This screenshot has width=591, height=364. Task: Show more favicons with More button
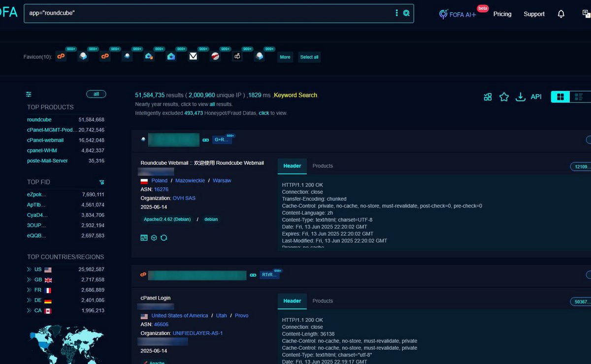tap(285, 57)
